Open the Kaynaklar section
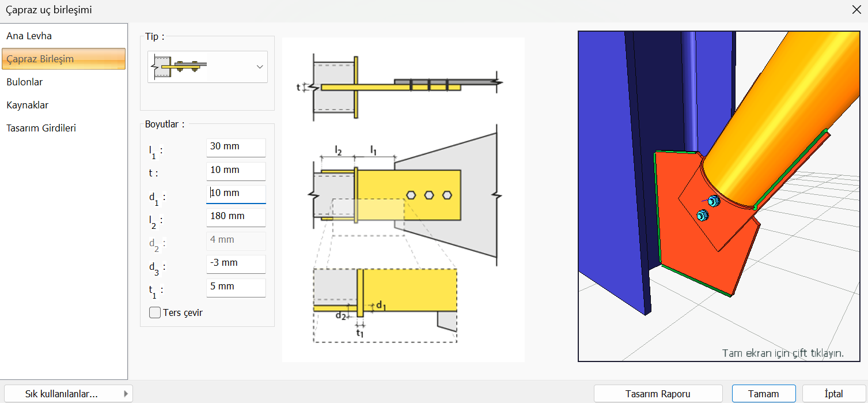The height and width of the screenshot is (403, 868). tap(28, 105)
